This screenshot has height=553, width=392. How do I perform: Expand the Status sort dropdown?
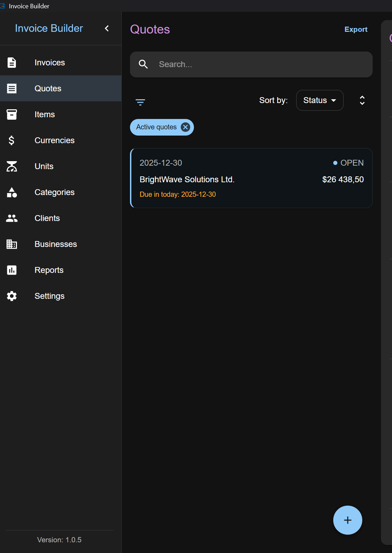click(320, 100)
